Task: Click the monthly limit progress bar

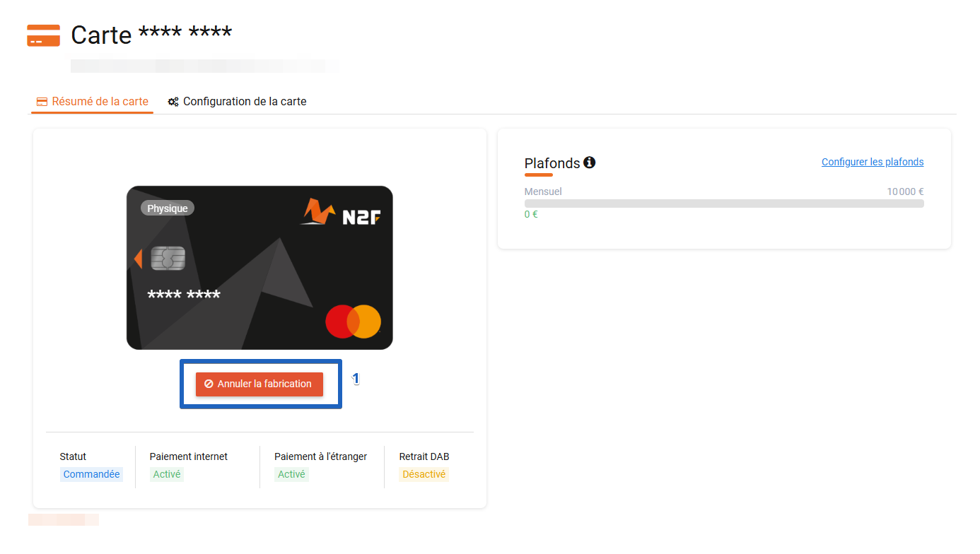Action: [x=724, y=204]
